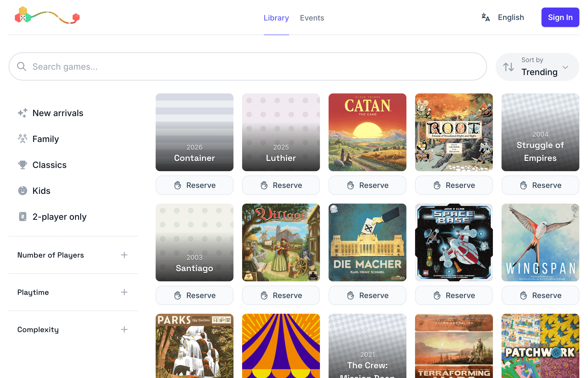Click hand icon on Root's Reserve button
The image size is (588, 378).
(437, 185)
